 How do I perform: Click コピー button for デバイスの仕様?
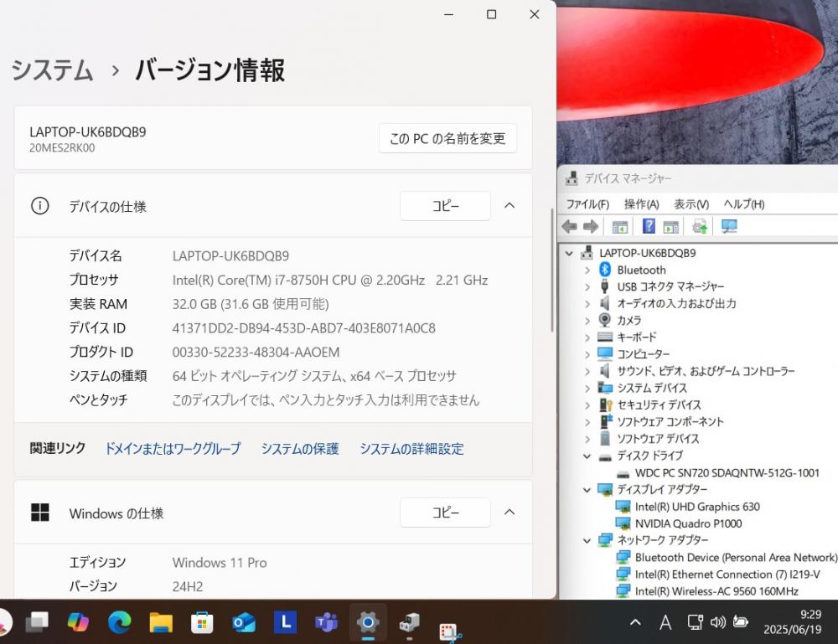(445, 205)
